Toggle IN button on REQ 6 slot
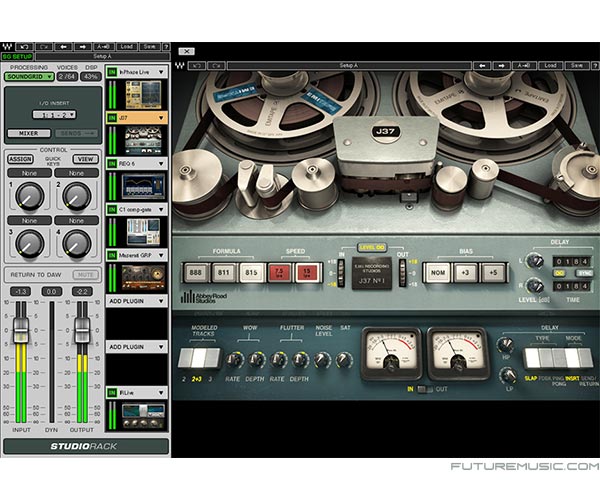Viewport: 600px width, 500px height. pos(112,164)
